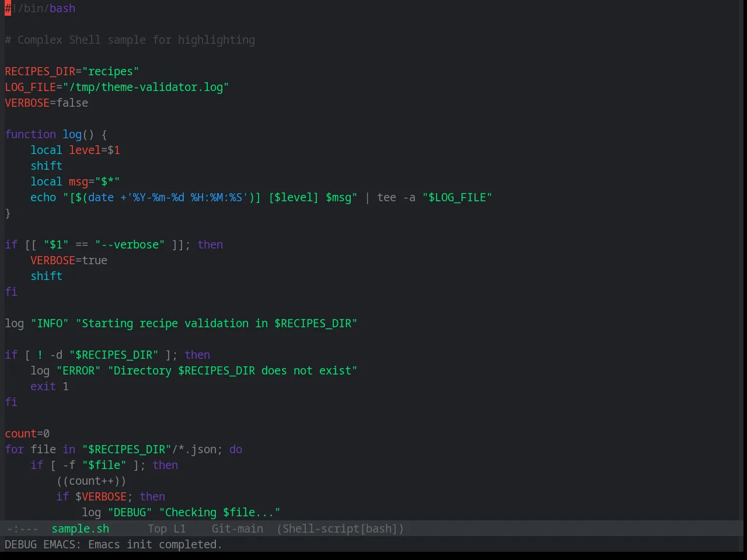Click the RECIPES_DIR variable assignment
747x560 pixels.
point(72,71)
